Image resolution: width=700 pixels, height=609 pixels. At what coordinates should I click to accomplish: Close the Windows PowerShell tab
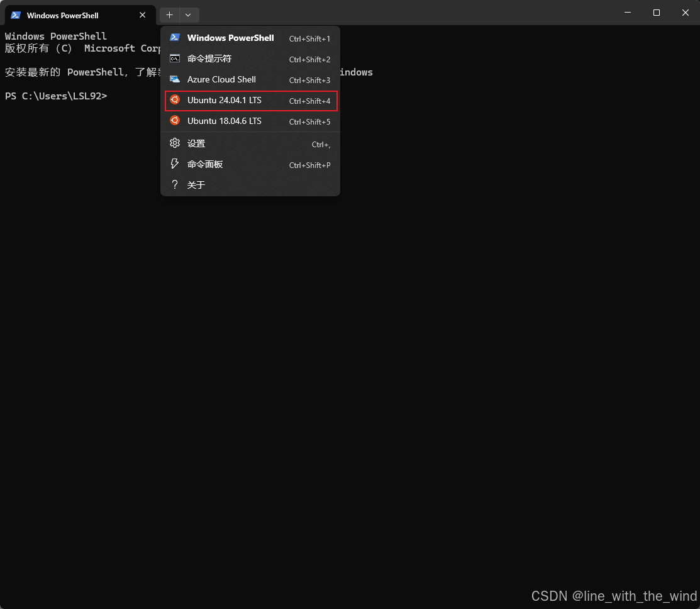(142, 15)
